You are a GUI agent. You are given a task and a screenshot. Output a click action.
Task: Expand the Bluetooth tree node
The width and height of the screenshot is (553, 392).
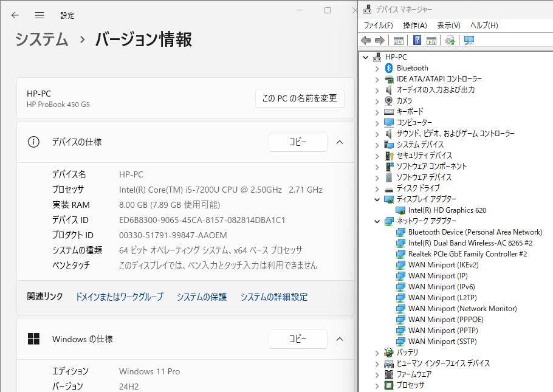pos(377,69)
